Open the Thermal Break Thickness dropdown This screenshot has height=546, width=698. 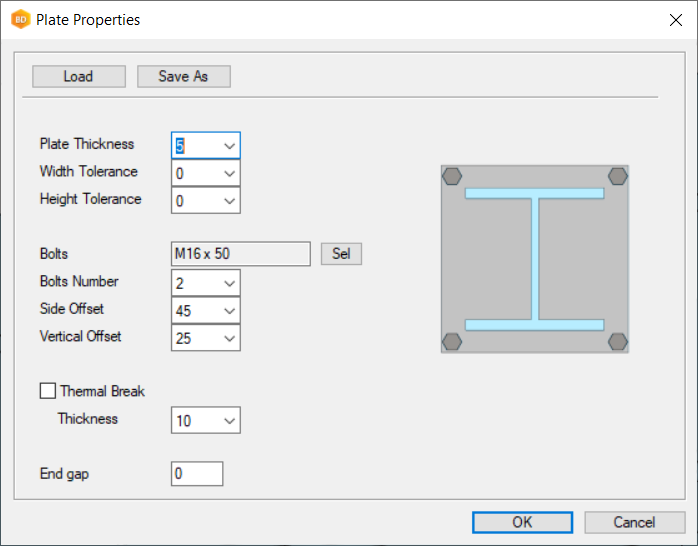[x=229, y=421]
